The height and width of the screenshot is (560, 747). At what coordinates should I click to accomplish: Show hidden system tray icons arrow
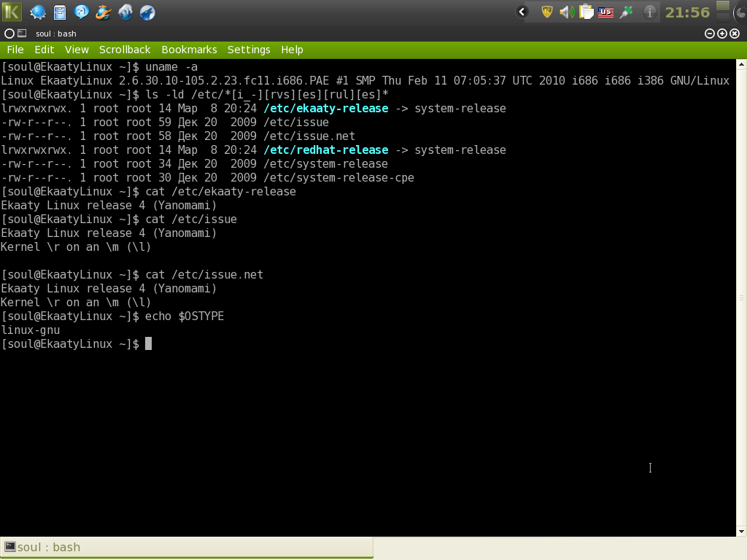(522, 12)
